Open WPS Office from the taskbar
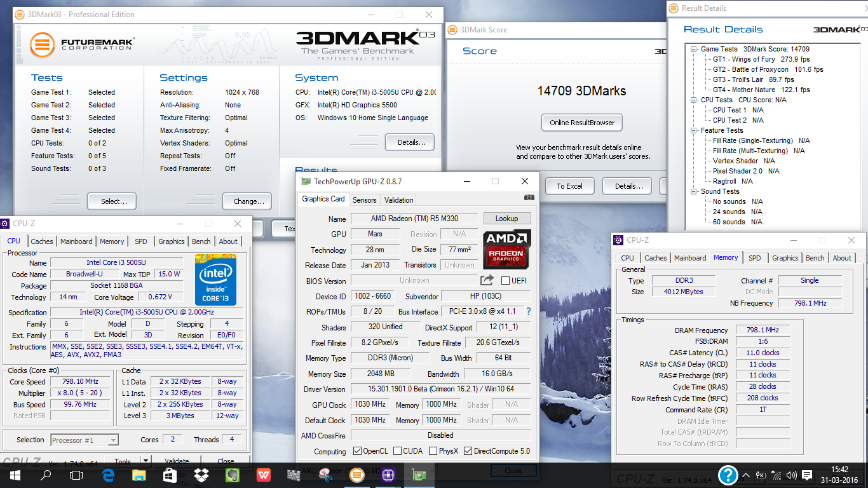This screenshot has width=868, height=488. 263,475
